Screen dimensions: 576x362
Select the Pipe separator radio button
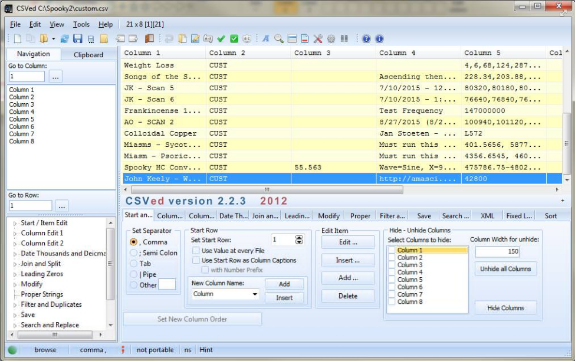(x=134, y=274)
